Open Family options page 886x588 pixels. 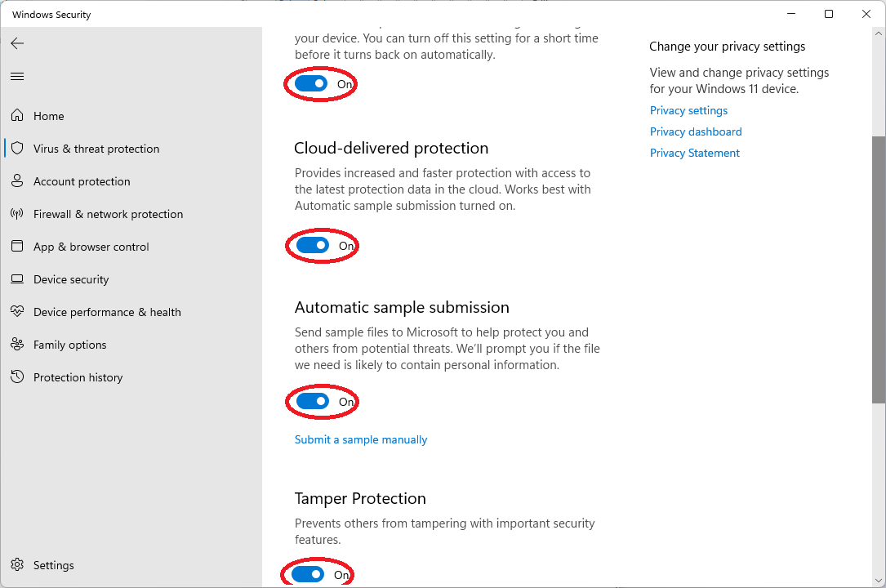point(69,345)
